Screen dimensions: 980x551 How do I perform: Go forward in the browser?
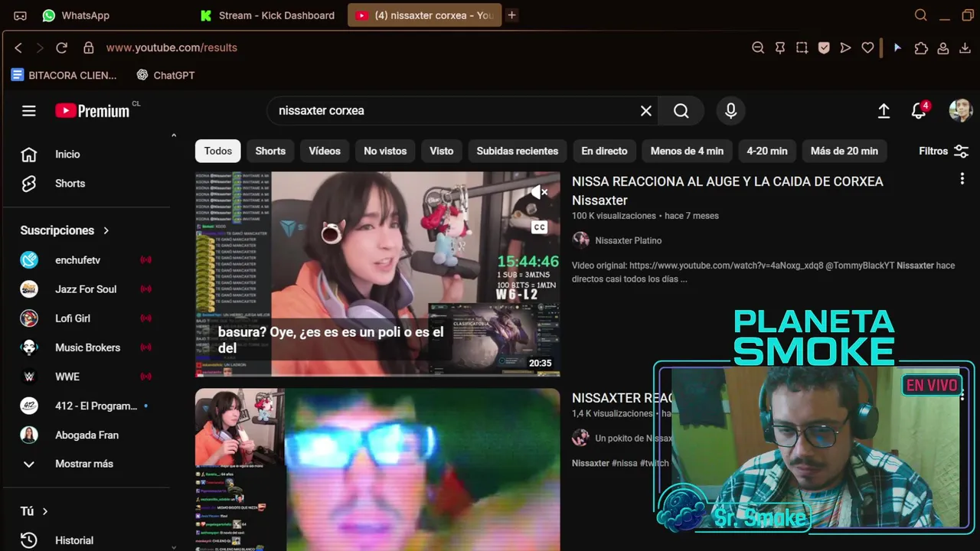[40, 47]
